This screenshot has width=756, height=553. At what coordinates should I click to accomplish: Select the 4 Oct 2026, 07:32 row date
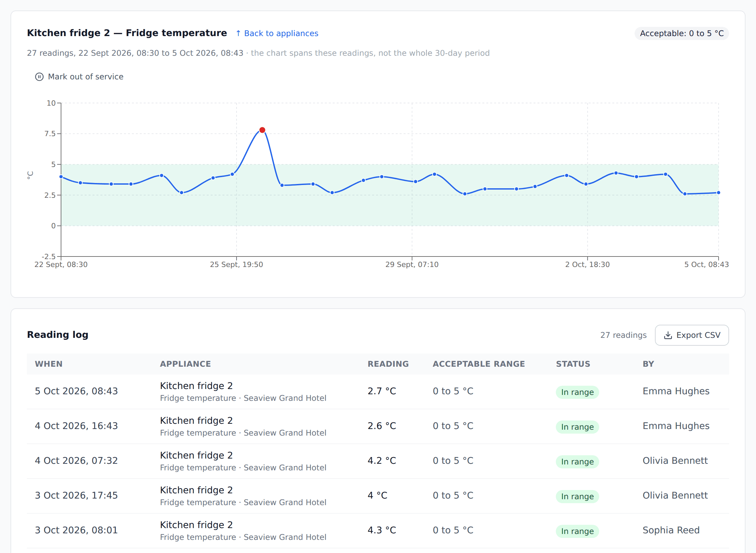[x=76, y=461]
